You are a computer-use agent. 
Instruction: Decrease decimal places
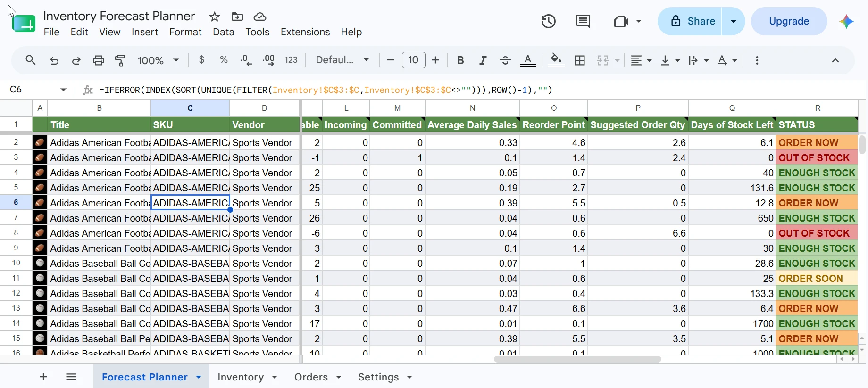coord(246,60)
